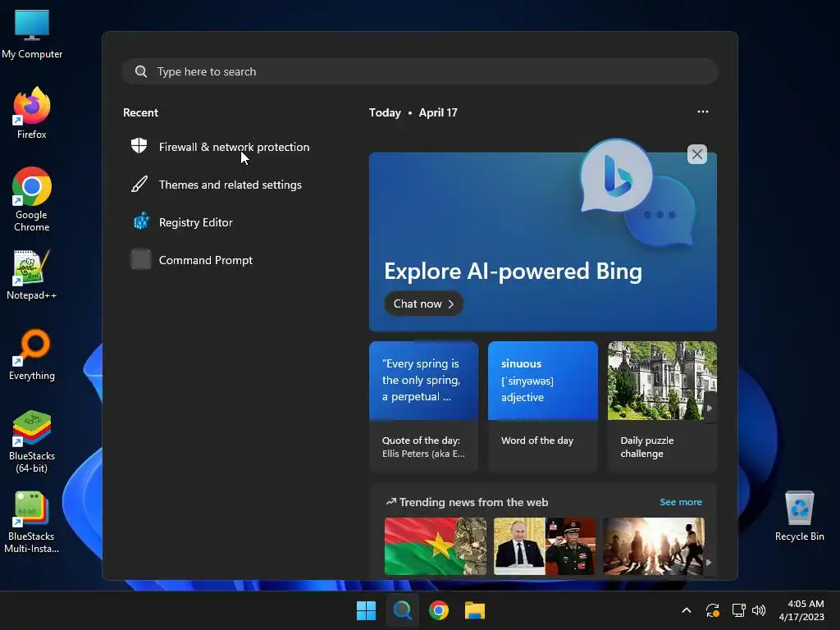This screenshot has height=630, width=840.
Task: Click the Themes paintbrush icon
Action: [x=139, y=185]
